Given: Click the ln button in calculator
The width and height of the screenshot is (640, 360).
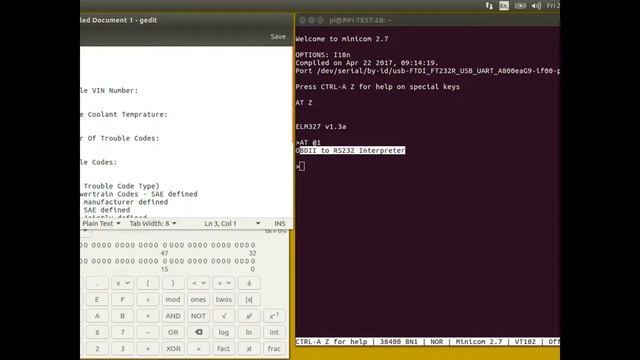Looking at the screenshot, I should pyautogui.click(x=249, y=332).
